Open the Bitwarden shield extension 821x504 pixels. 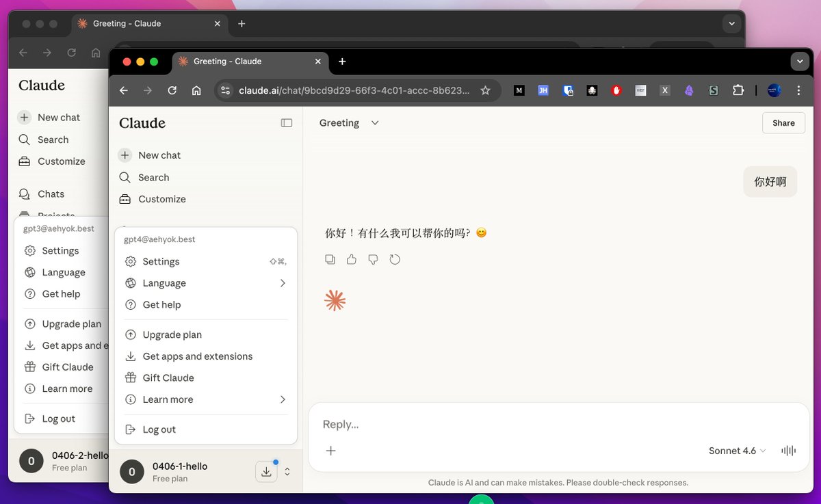tap(568, 90)
